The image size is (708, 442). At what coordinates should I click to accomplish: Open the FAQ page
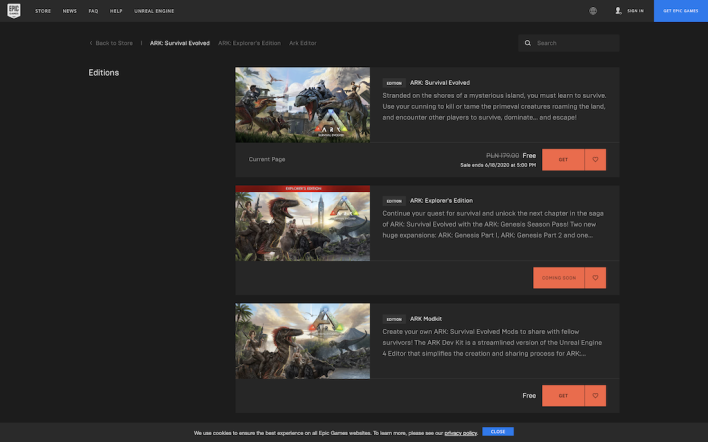coord(93,11)
